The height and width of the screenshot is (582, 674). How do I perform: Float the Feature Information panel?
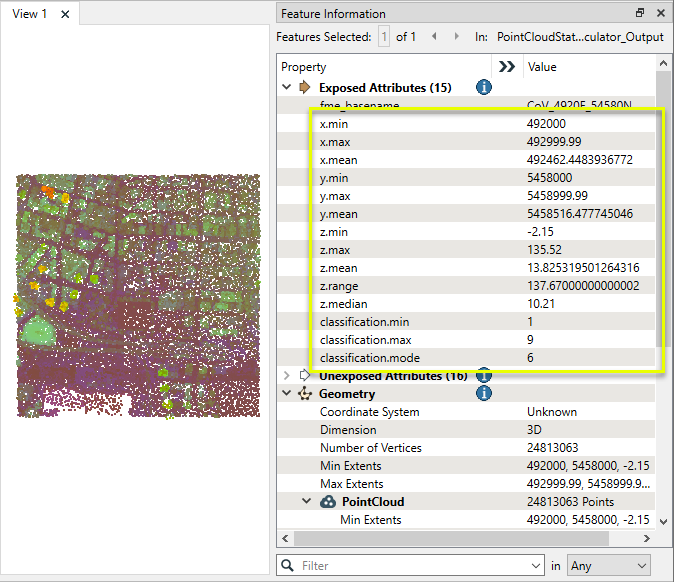pyautogui.click(x=641, y=14)
